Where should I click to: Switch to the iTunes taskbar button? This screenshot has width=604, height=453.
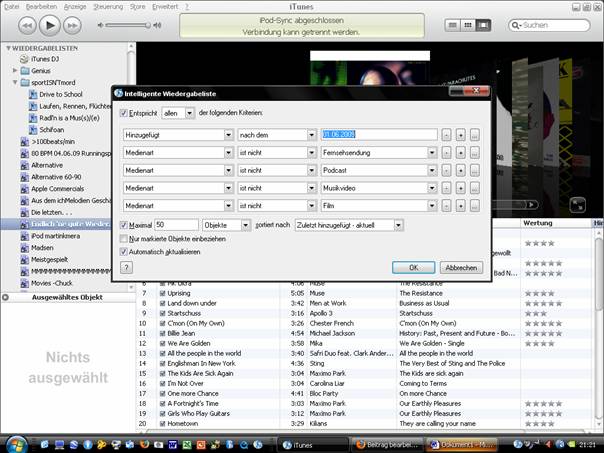312,445
